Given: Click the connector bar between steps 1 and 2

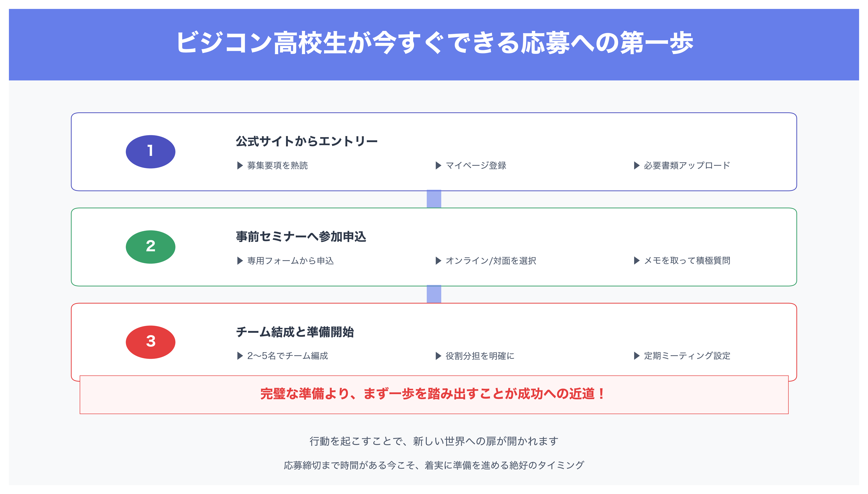Looking at the screenshot, I should [434, 199].
